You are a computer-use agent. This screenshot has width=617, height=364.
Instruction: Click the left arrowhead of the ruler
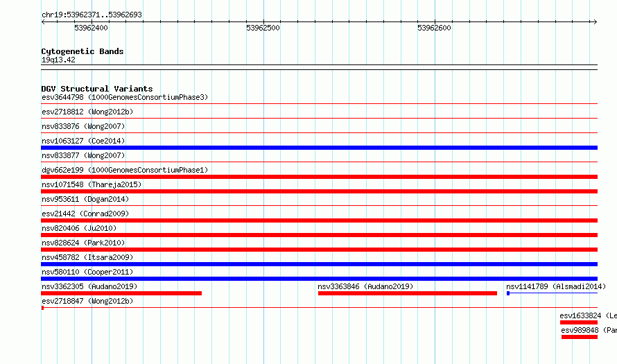click(x=43, y=22)
